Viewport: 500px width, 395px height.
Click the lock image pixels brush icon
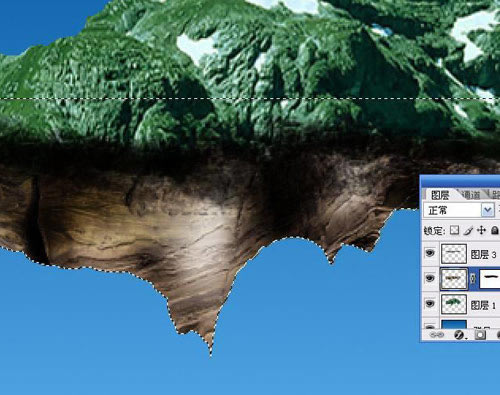pos(468,231)
